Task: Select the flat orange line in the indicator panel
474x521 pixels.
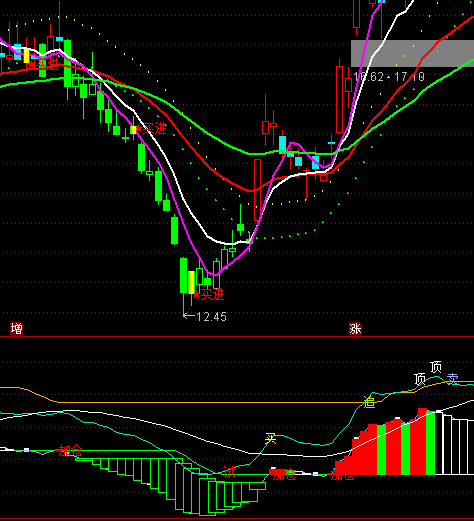Action: pyautogui.click(x=210, y=402)
